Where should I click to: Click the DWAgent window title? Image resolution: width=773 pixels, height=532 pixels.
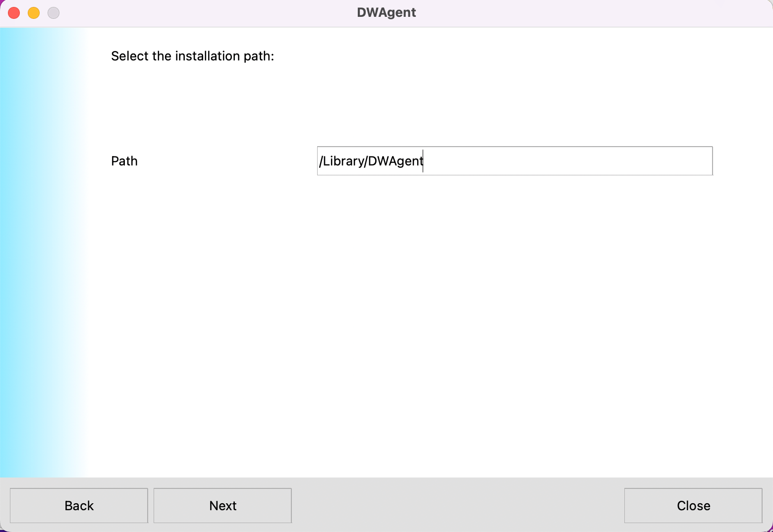click(386, 12)
